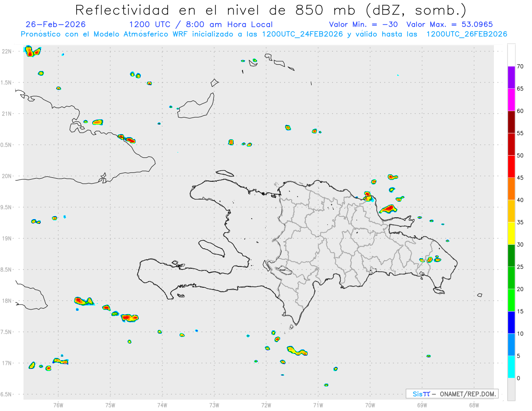The width and height of the screenshot is (532, 411).
Task: Click the '15' tick on the color scale
Action: pyautogui.click(x=520, y=311)
